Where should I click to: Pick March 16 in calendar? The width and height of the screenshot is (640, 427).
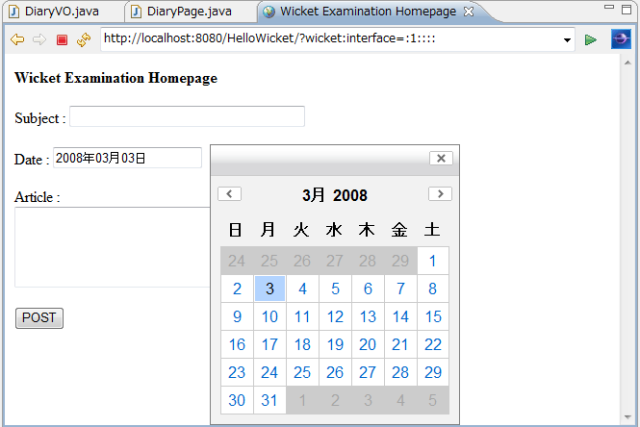coord(237,345)
